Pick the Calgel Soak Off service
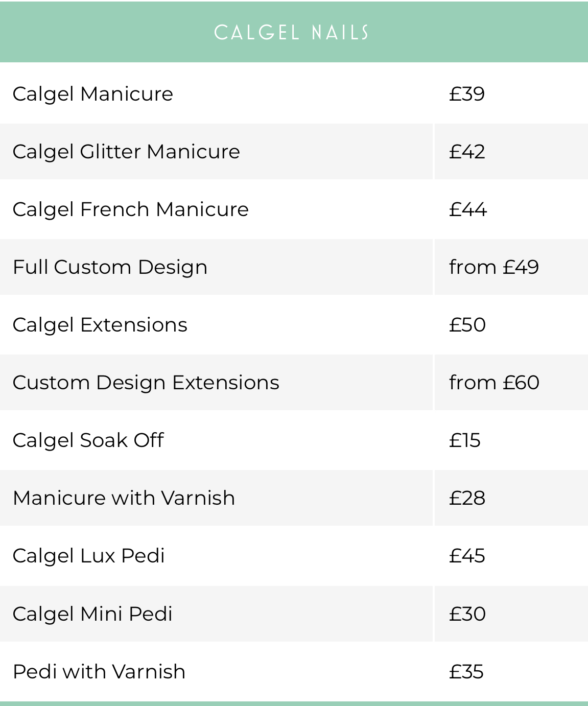588x706 pixels. [x=88, y=440]
